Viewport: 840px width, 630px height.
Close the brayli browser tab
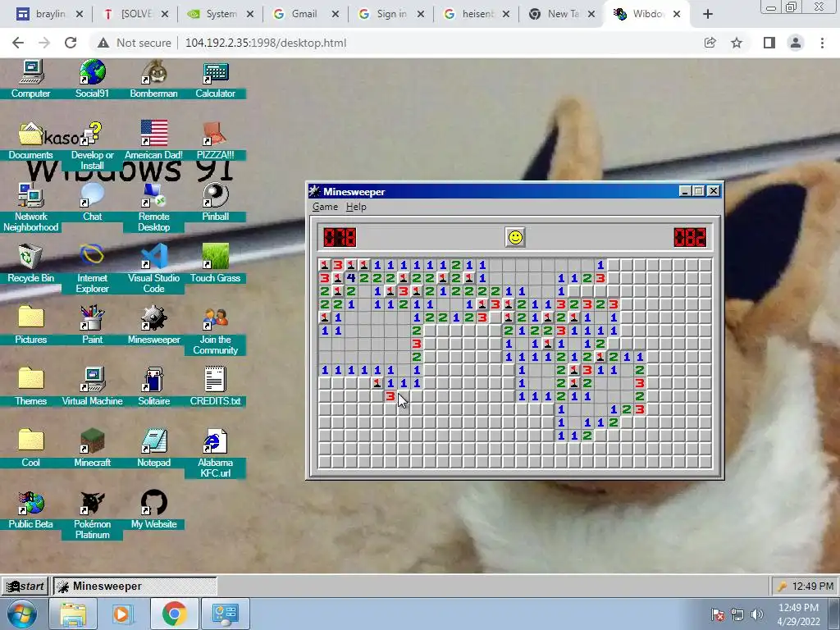(x=80, y=15)
